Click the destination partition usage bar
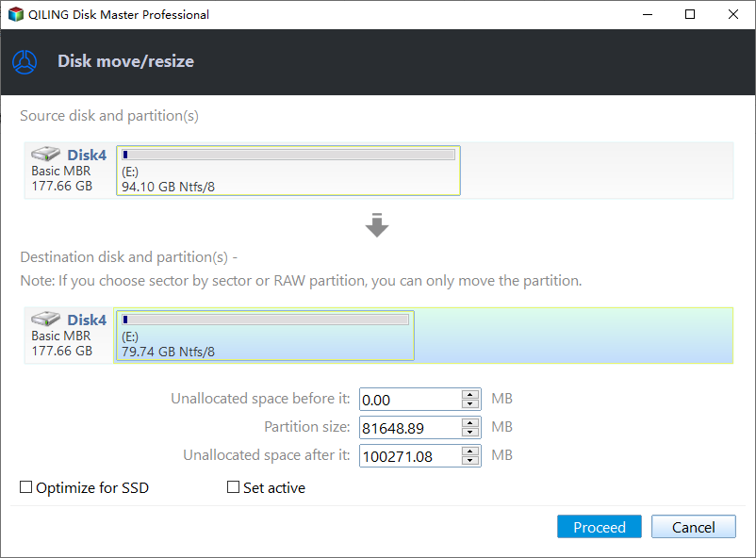 (x=265, y=320)
